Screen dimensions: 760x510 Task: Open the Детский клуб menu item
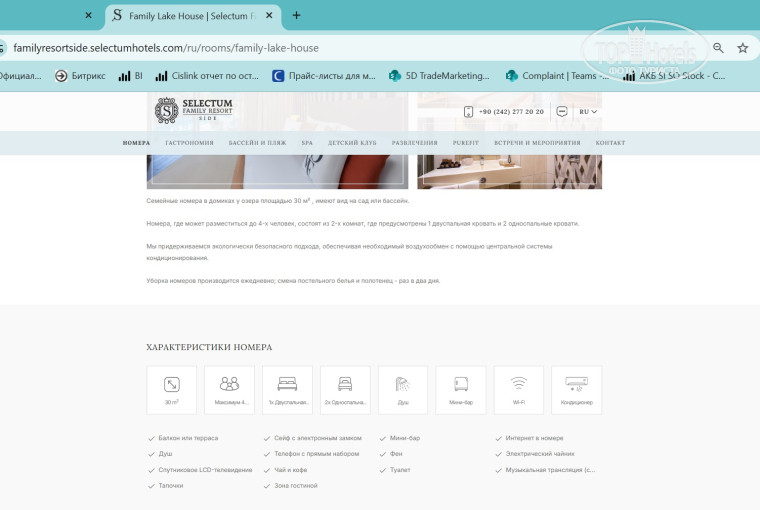click(352, 143)
